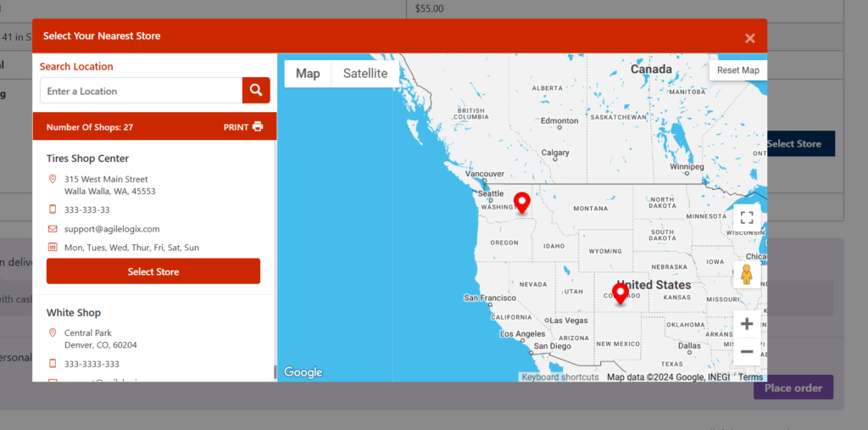
Task: Click location pin icon for White Shop
Action: click(53, 332)
